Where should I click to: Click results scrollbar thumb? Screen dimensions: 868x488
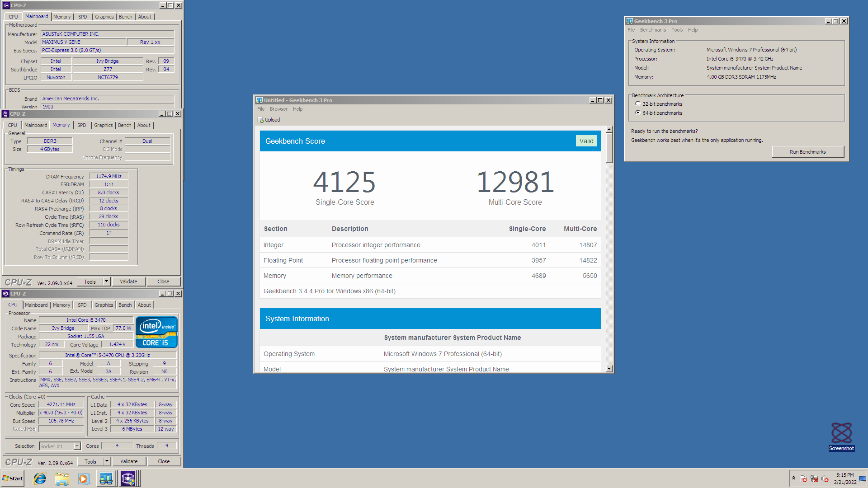609,148
